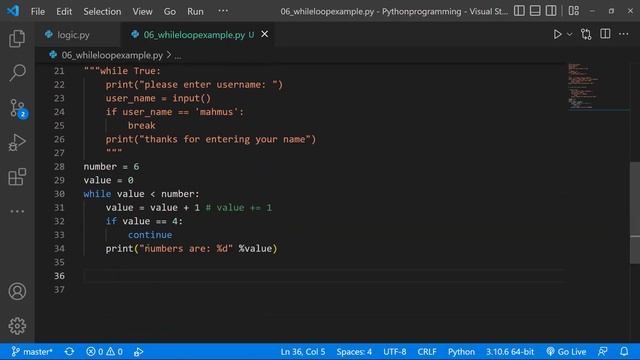Click 'value = 0' on line 29
640x360 pixels.
109,180
